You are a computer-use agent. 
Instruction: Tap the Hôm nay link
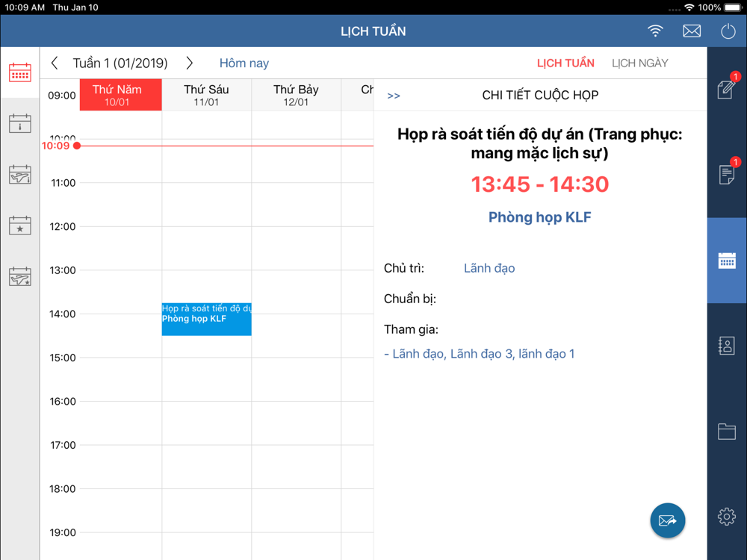point(244,63)
